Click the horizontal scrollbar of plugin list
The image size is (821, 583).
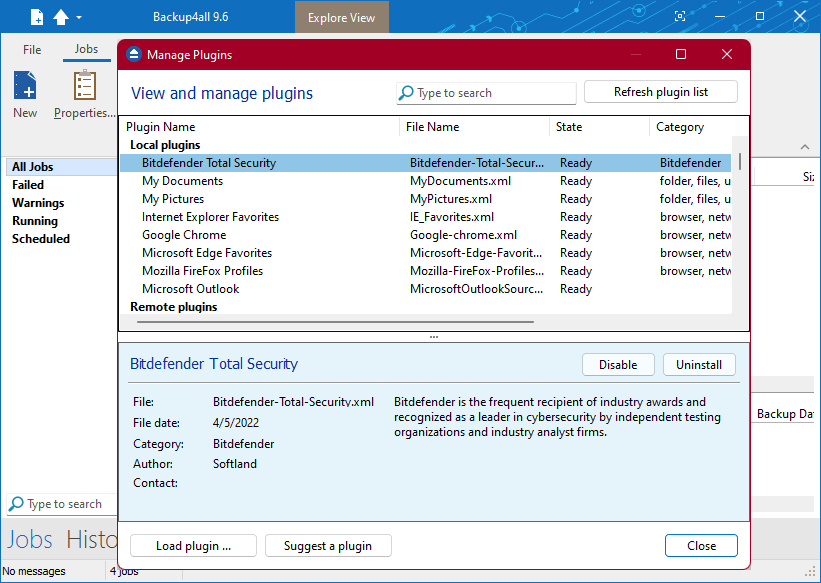[x=335, y=322]
